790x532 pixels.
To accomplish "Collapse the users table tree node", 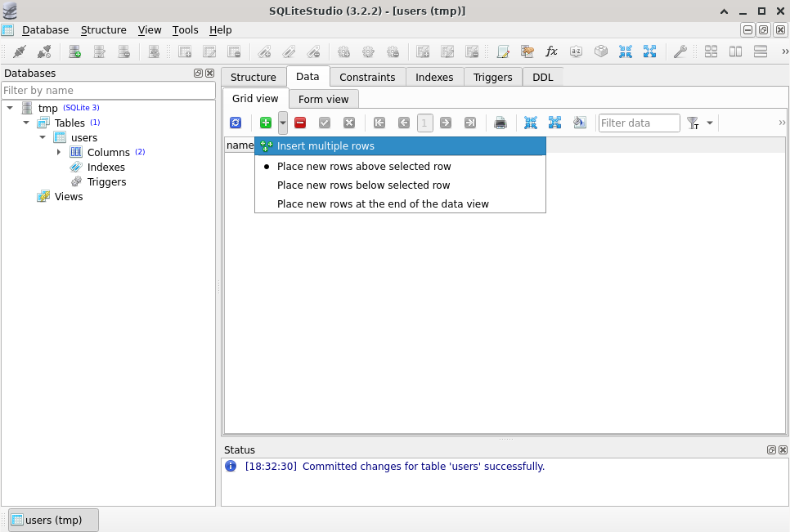I will (43, 137).
